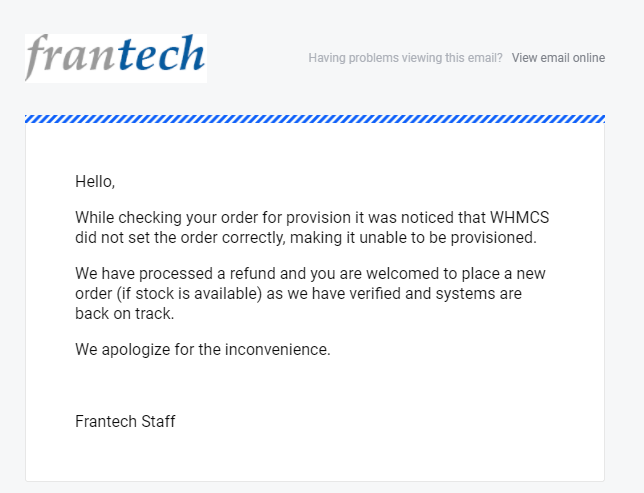Click the gray "fran" part of logo
The image size is (644, 493).
coord(70,58)
